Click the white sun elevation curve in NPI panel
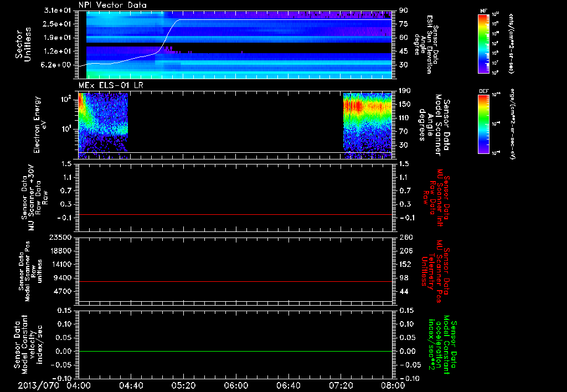 click(x=167, y=36)
